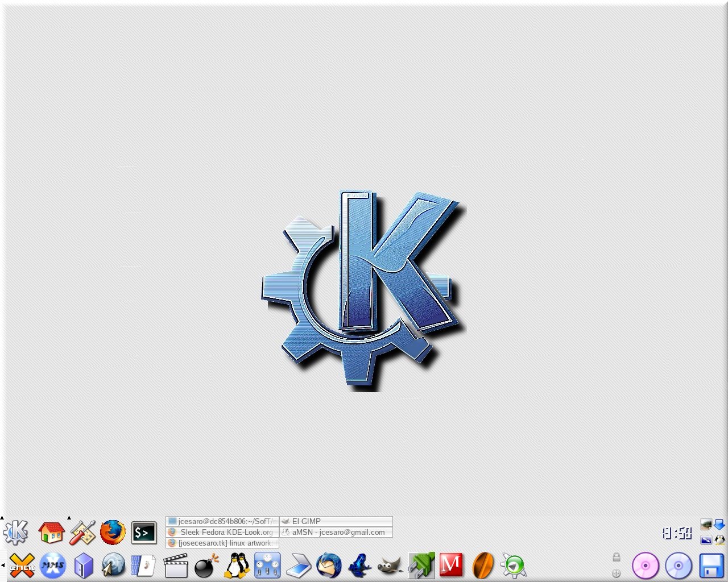Open the green play gear media player
The width and height of the screenshot is (728, 582).
[514, 566]
